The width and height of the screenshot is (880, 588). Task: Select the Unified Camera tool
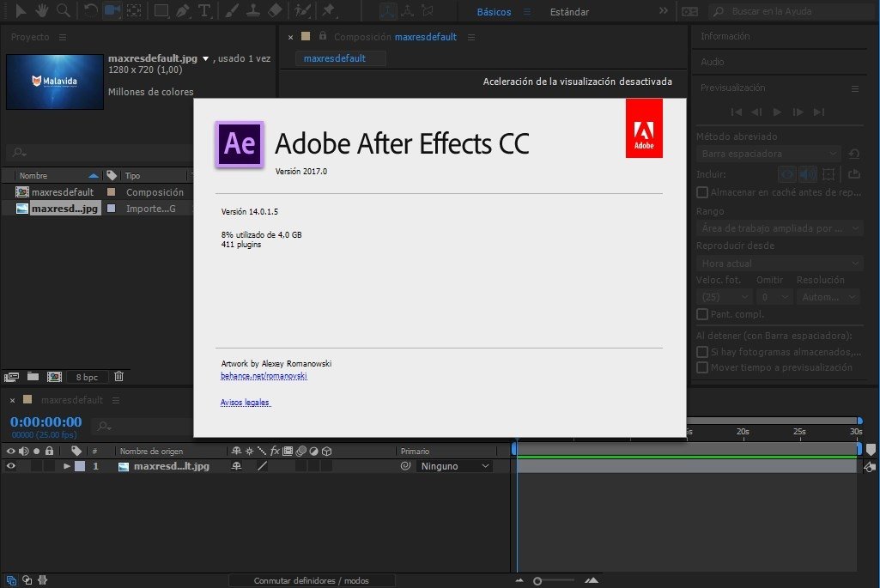pos(112,10)
